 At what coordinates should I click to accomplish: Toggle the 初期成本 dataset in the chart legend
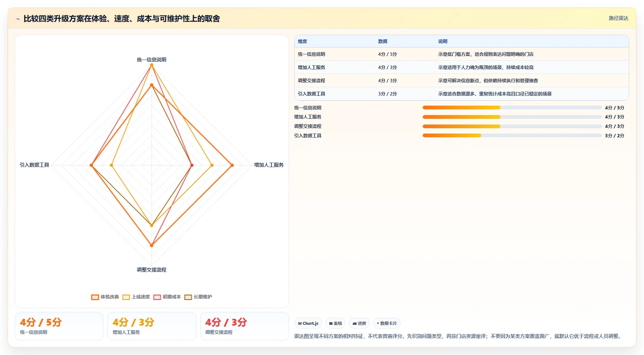pyautogui.click(x=167, y=297)
